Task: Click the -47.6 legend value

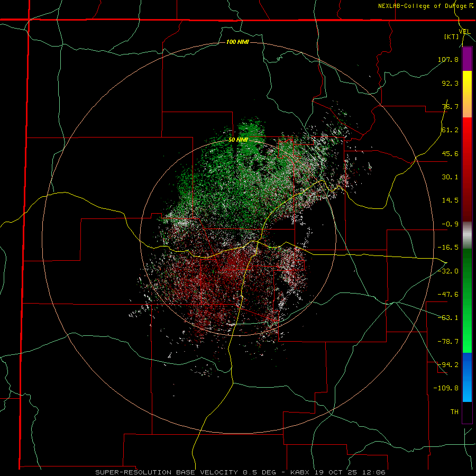Action: point(448,295)
